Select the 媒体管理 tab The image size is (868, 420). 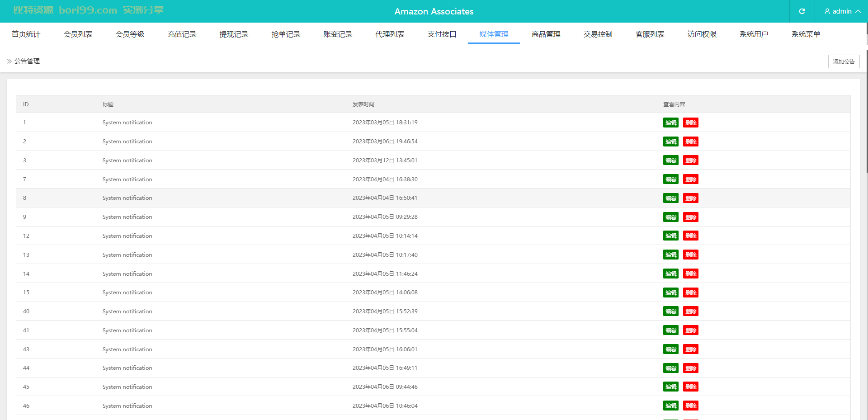[x=494, y=34]
